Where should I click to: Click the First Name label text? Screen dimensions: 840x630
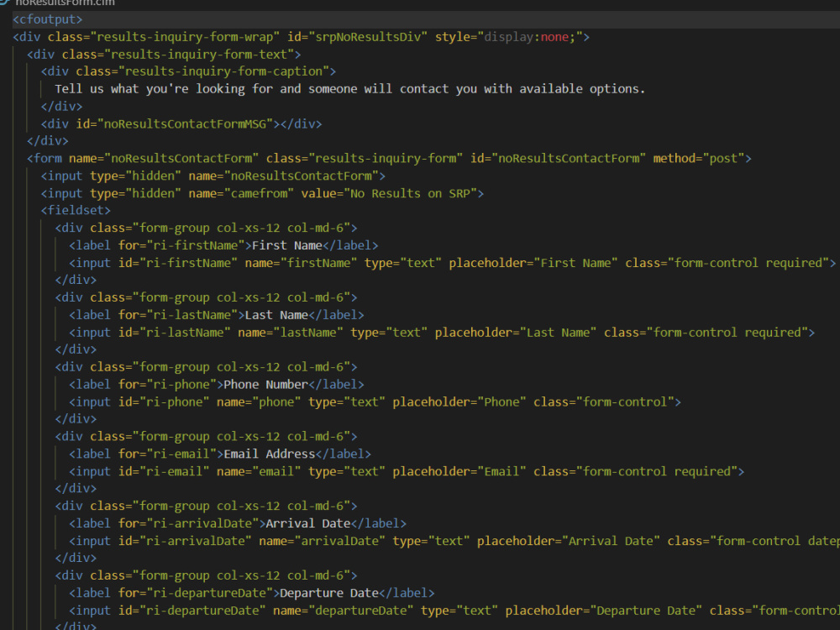pyautogui.click(x=286, y=245)
